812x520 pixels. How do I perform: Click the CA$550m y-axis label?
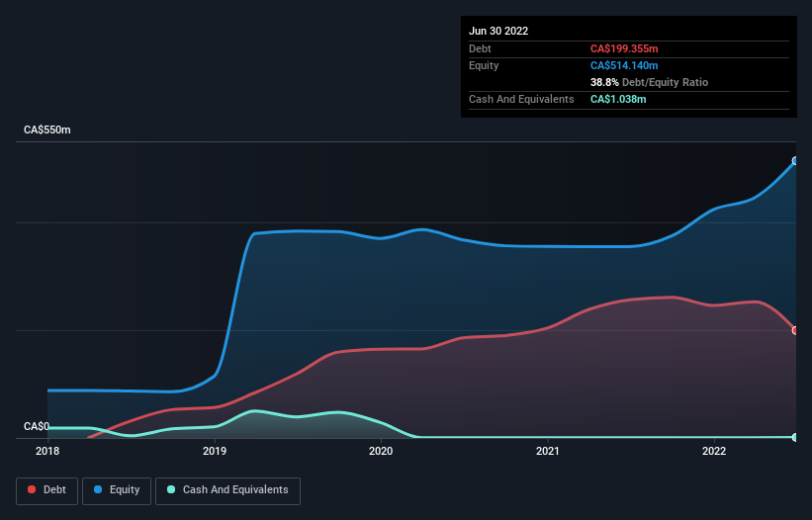tap(47, 130)
